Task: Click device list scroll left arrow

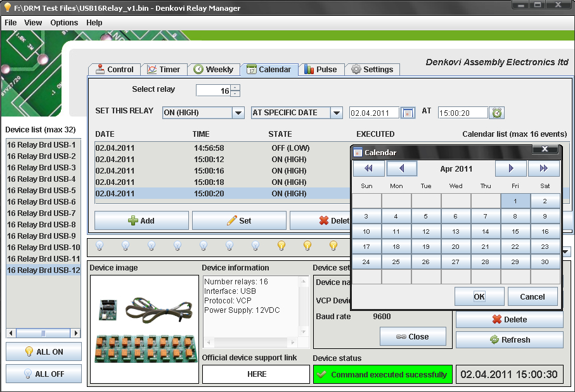Action: click(x=11, y=333)
